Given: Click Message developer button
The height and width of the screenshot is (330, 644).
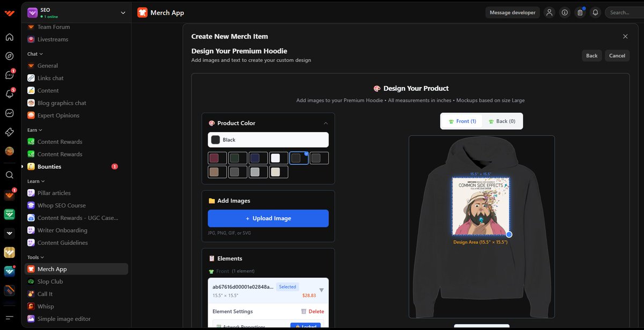Looking at the screenshot, I should [513, 12].
